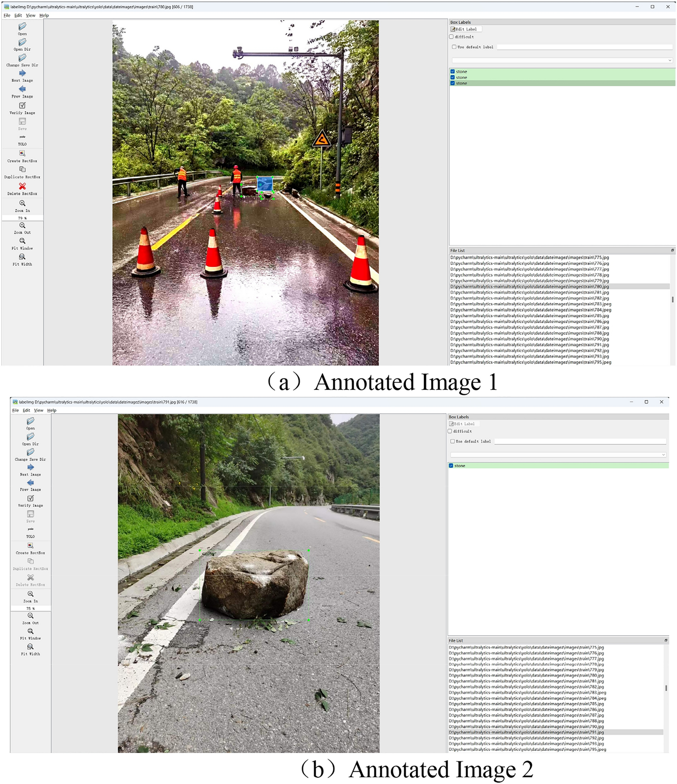
Task: Open View menu in the 791.jpg window
Action: tap(39, 410)
